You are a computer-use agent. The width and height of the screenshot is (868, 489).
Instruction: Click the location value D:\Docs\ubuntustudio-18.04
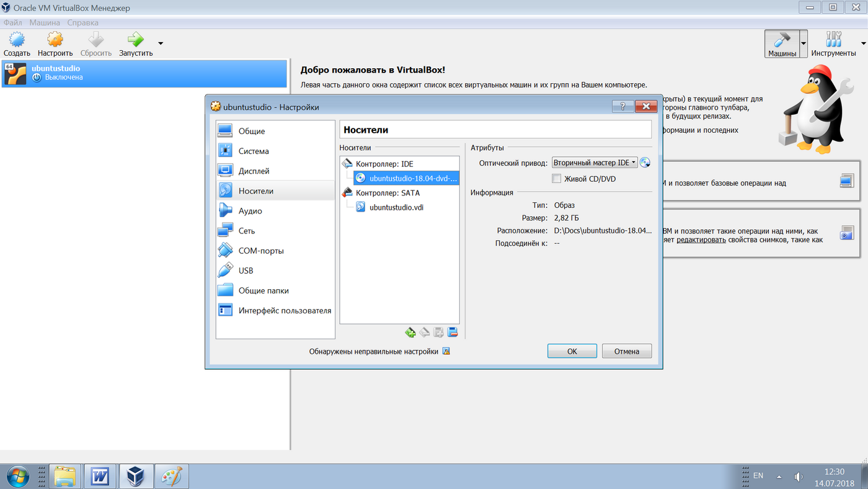603,230
